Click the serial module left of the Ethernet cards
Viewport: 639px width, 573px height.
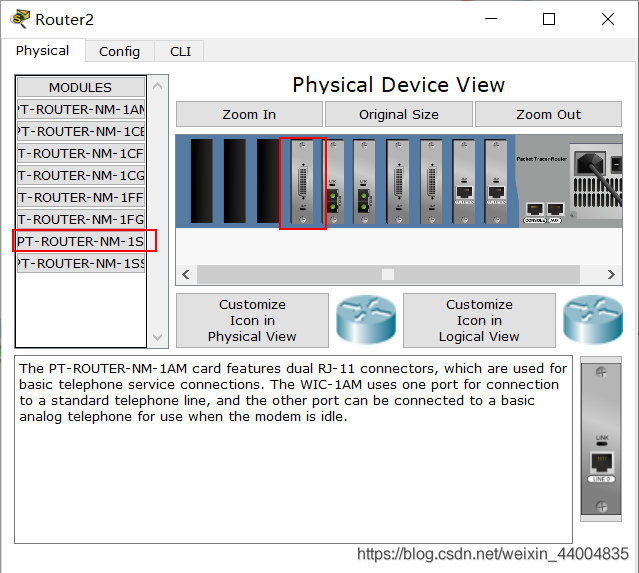[431, 182]
